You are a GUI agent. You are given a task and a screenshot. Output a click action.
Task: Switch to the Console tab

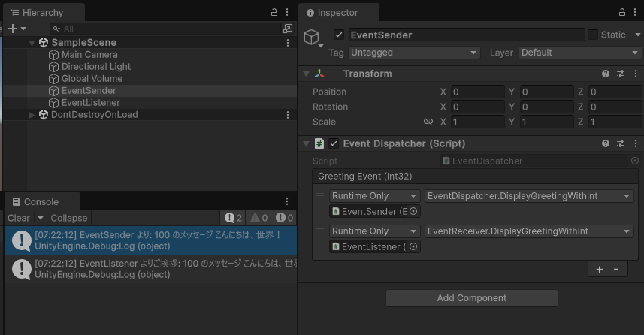pos(41,201)
